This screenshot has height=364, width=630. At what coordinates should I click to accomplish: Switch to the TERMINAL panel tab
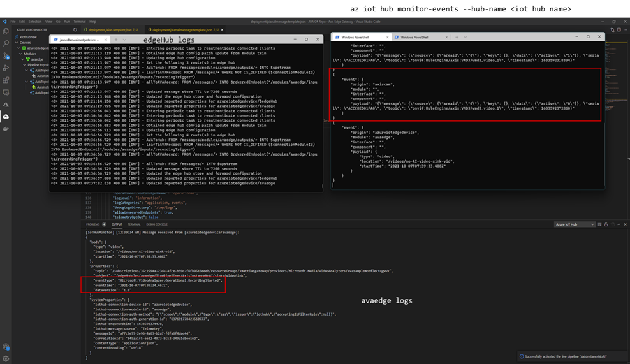134,224
